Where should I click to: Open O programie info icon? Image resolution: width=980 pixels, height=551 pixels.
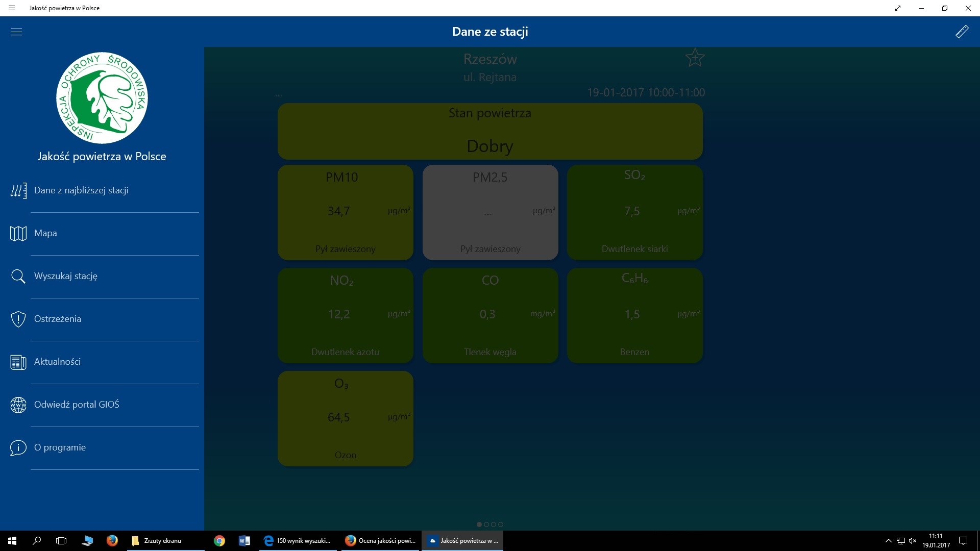click(18, 448)
